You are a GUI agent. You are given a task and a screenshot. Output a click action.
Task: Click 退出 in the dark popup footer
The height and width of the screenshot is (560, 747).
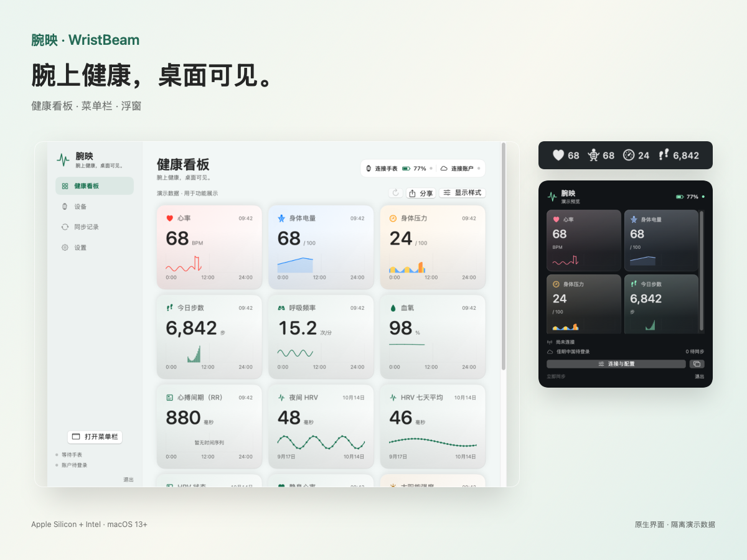[x=700, y=376]
